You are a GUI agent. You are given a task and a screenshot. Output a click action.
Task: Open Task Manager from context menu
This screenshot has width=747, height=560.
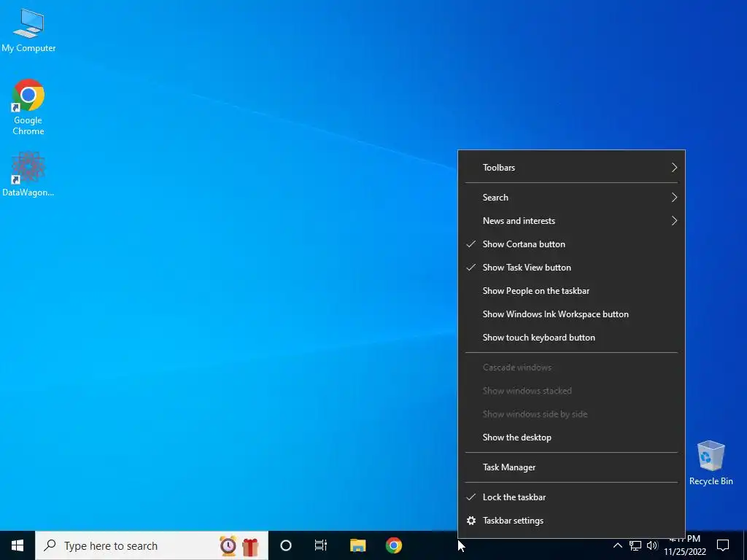571,467
